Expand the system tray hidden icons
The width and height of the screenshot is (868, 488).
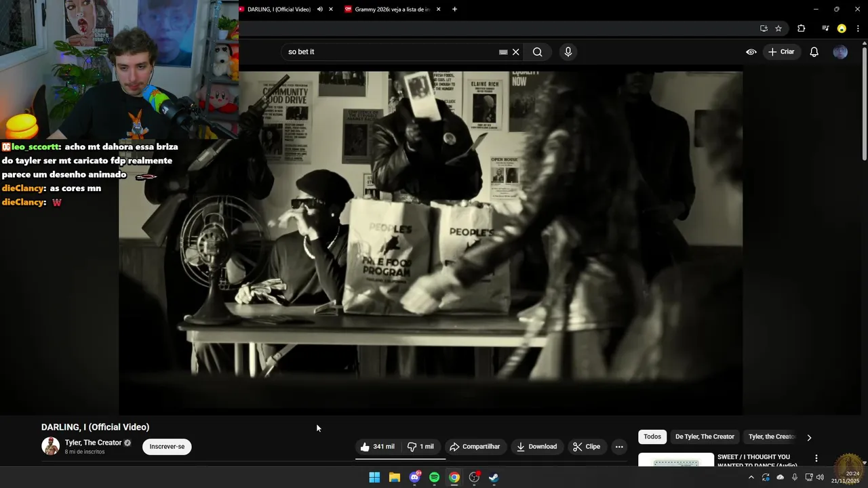751,478
